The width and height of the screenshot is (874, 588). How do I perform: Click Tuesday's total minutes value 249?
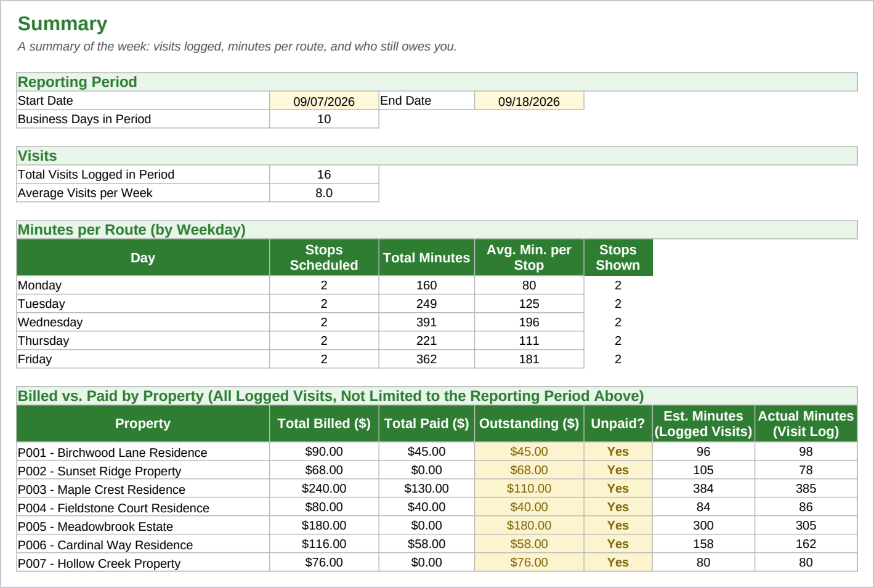tap(426, 304)
